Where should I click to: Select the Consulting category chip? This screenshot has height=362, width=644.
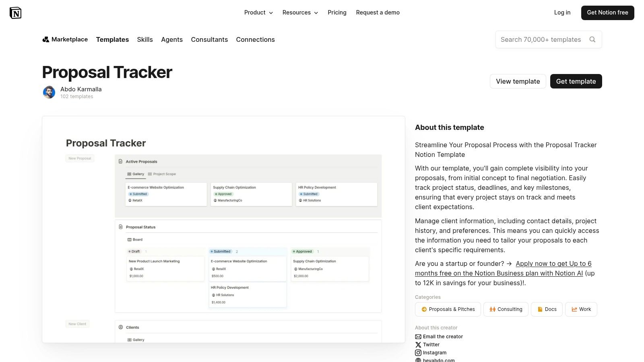[x=506, y=309]
